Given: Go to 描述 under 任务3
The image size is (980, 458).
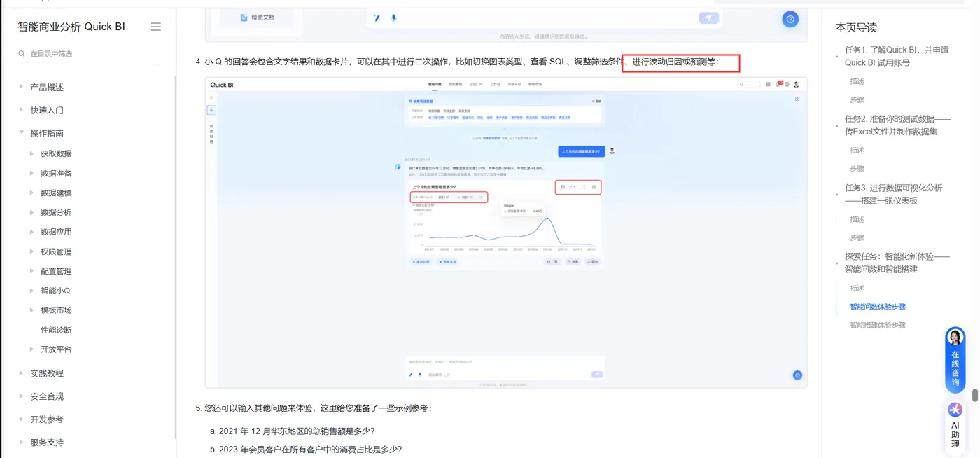Looking at the screenshot, I should click(857, 219).
